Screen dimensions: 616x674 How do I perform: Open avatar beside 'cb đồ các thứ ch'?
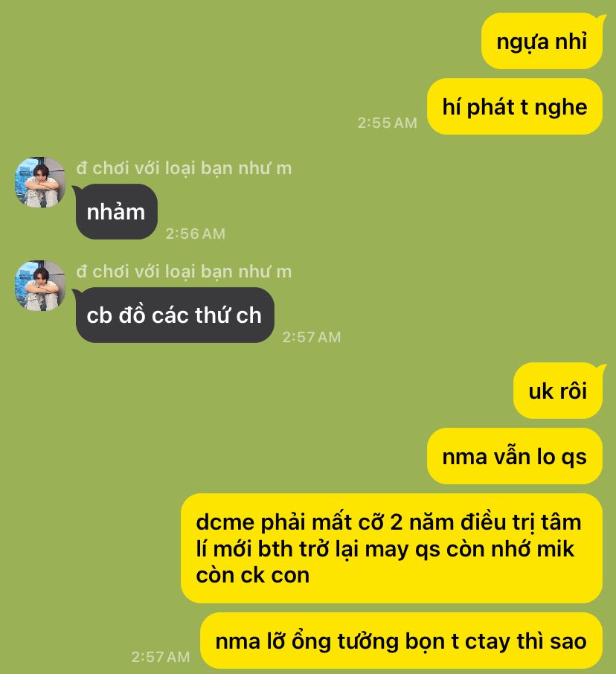pyautogui.click(x=40, y=286)
